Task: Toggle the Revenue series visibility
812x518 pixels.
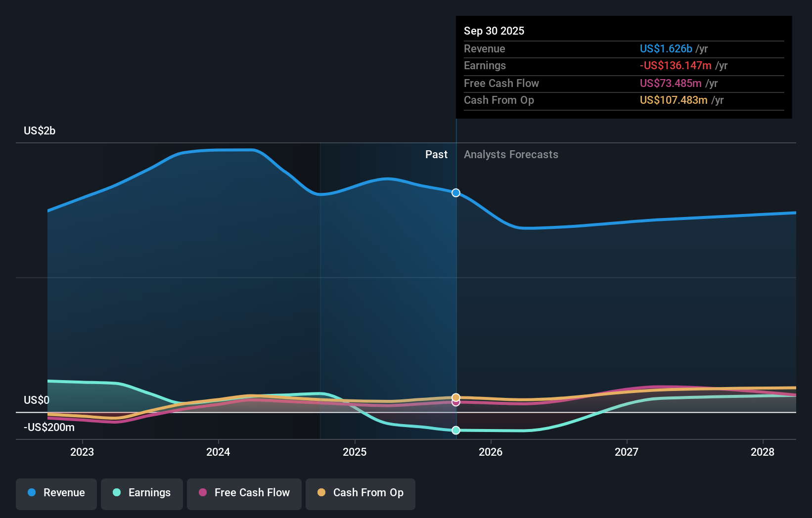Action: coord(56,494)
